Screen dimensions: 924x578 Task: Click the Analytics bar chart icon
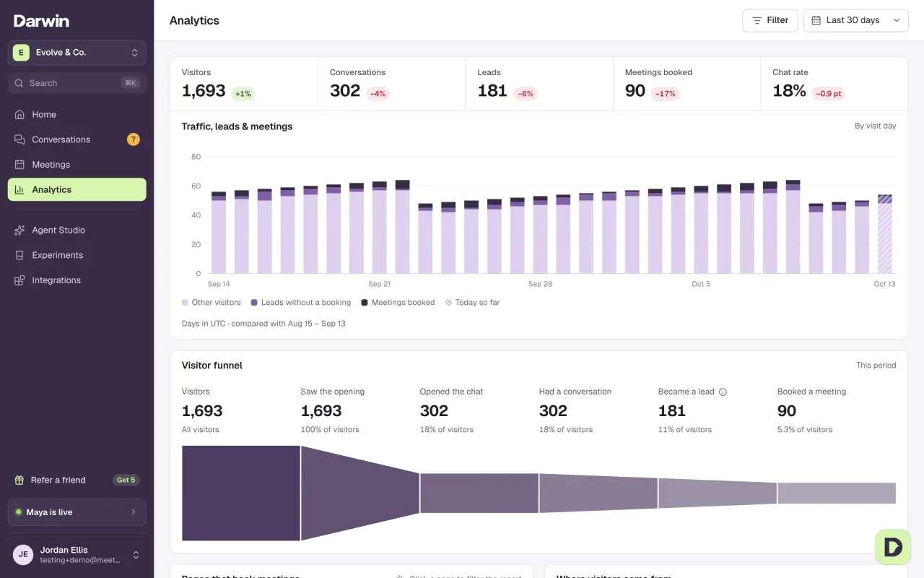coord(19,189)
